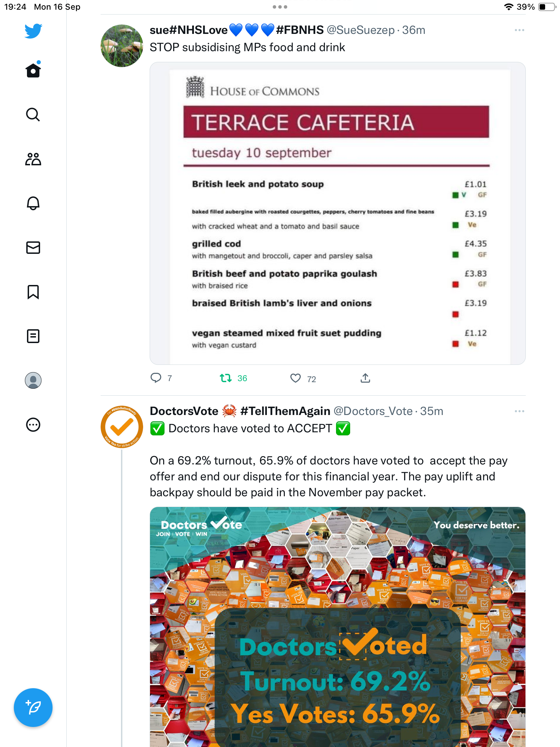The width and height of the screenshot is (560, 747).
Task: Visit the @Doctors_Vote profile handle
Action: pos(373,411)
